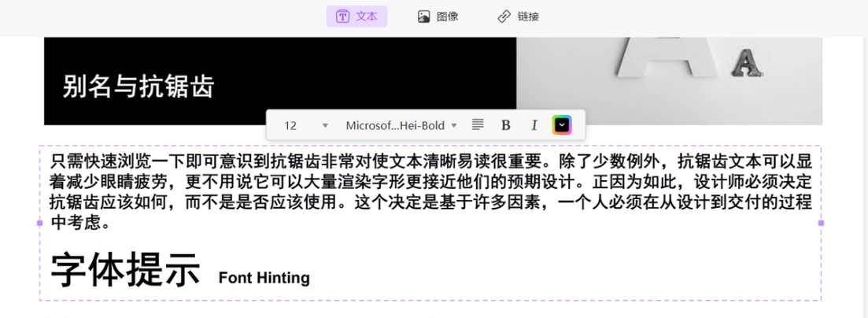This screenshot has width=868, height=318.
Task: Select the left handle of the text box
Action: click(x=39, y=224)
